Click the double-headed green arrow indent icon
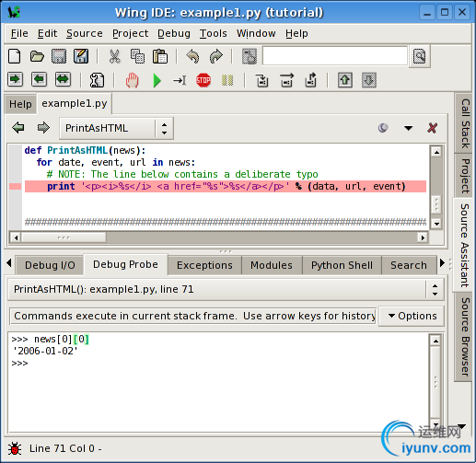 click(x=63, y=80)
